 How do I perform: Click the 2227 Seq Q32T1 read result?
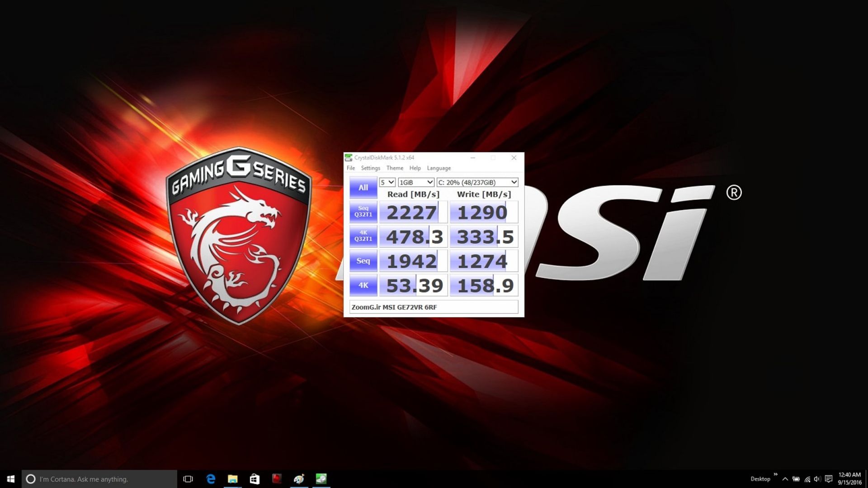pos(413,212)
